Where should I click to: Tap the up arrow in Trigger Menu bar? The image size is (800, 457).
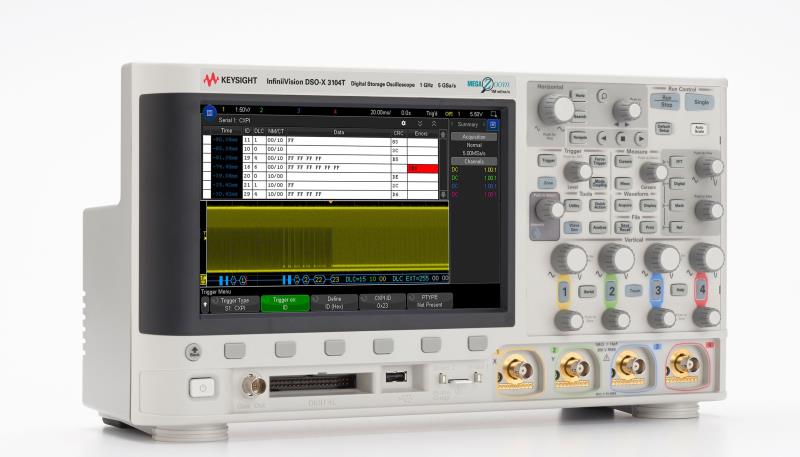205,304
